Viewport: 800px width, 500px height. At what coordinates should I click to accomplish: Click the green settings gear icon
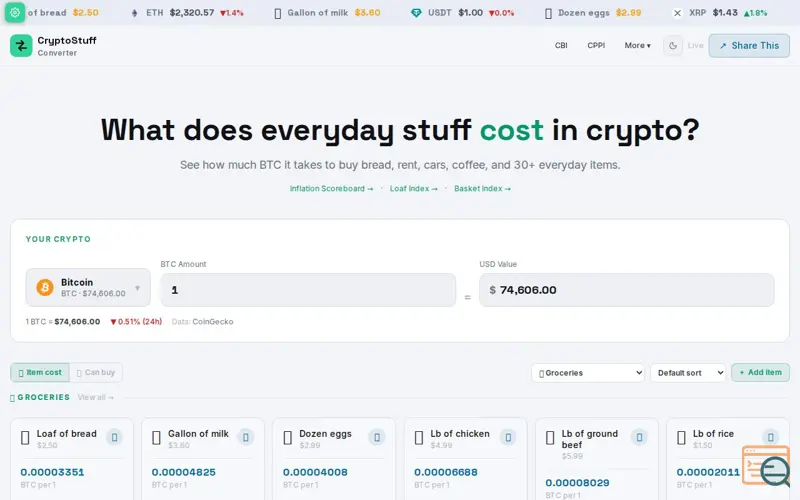(x=15, y=12)
